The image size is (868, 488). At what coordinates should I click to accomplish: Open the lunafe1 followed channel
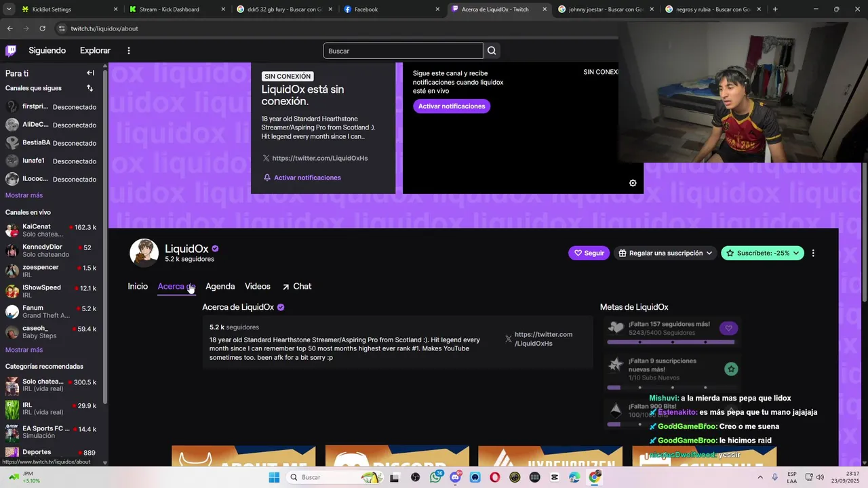point(52,161)
